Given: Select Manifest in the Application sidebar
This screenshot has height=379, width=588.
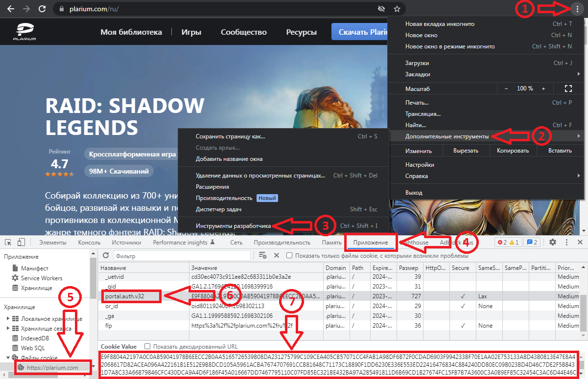Looking at the screenshot, I should [34, 268].
